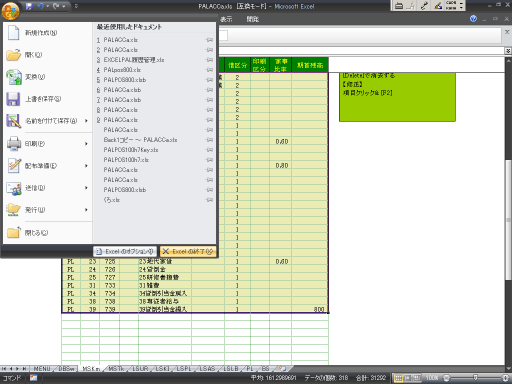The width and height of the screenshot is (512, 384).
Task: Click the green note text box
Action: 397,97
